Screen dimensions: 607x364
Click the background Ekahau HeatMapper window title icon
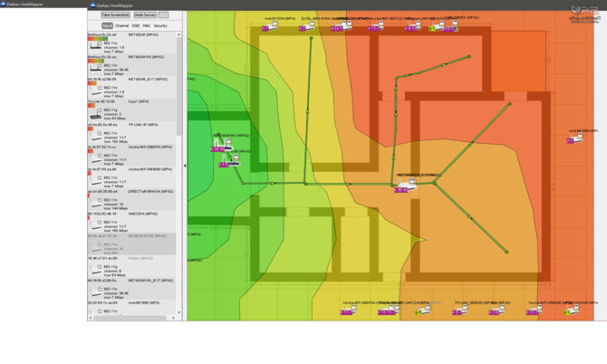[3, 4]
